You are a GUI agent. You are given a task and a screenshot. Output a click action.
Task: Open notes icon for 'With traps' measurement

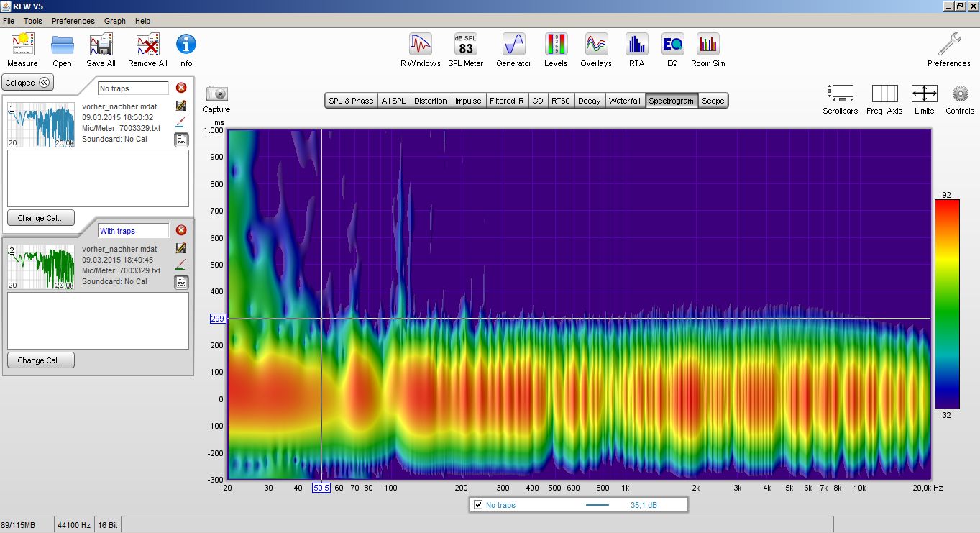click(x=181, y=282)
